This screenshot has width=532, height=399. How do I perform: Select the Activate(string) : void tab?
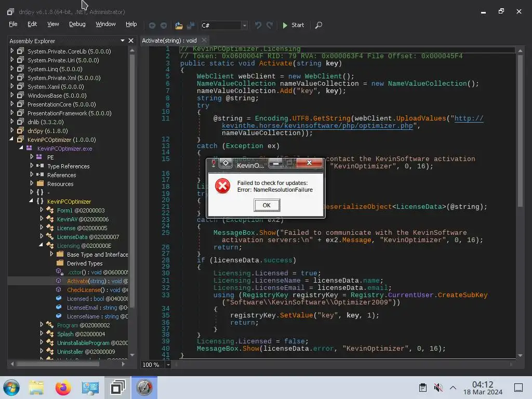pyautogui.click(x=169, y=41)
